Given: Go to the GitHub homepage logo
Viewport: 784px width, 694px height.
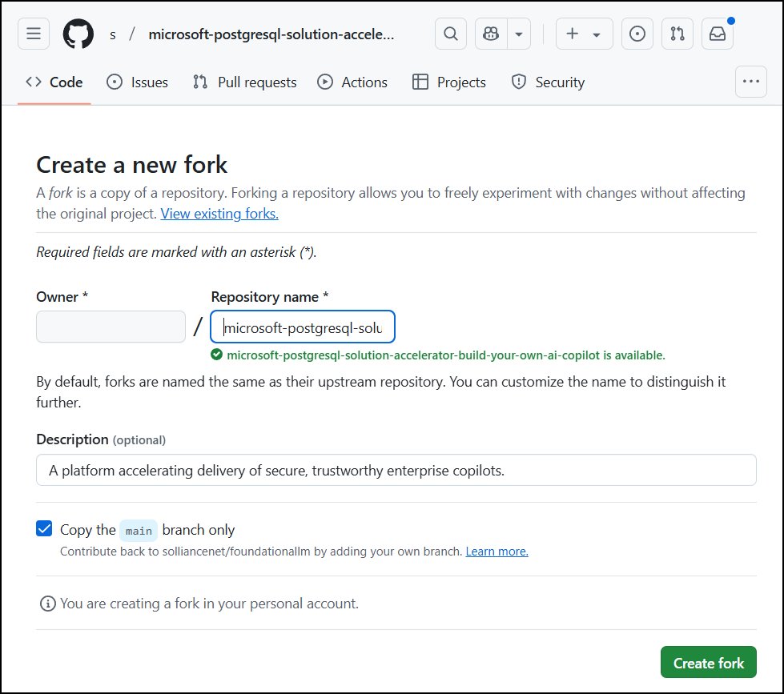Looking at the screenshot, I should coord(78,34).
